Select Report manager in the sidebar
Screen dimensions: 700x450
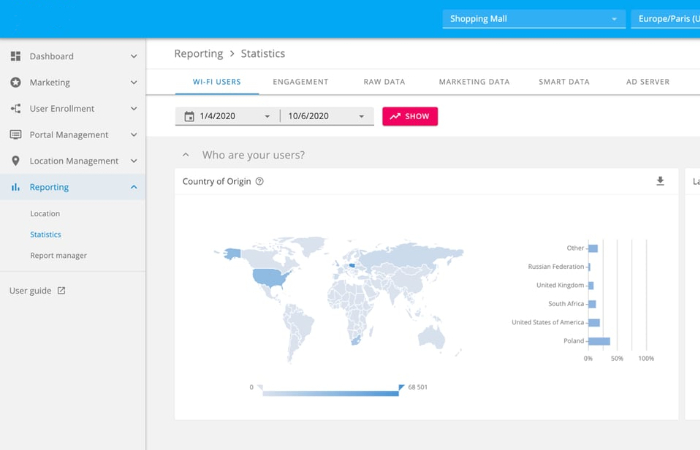click(58, 256)
